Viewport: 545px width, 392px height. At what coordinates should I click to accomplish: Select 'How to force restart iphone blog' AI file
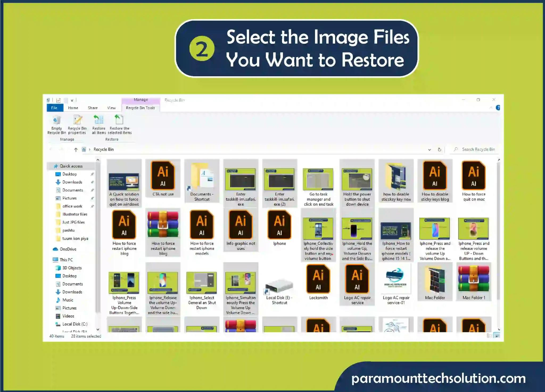click(124, 233)
